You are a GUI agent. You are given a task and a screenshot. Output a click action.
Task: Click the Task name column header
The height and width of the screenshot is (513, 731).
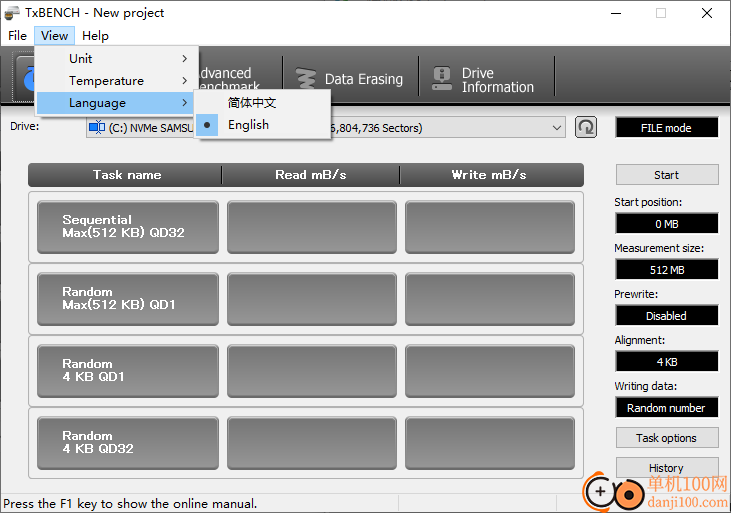click(127, 175)
